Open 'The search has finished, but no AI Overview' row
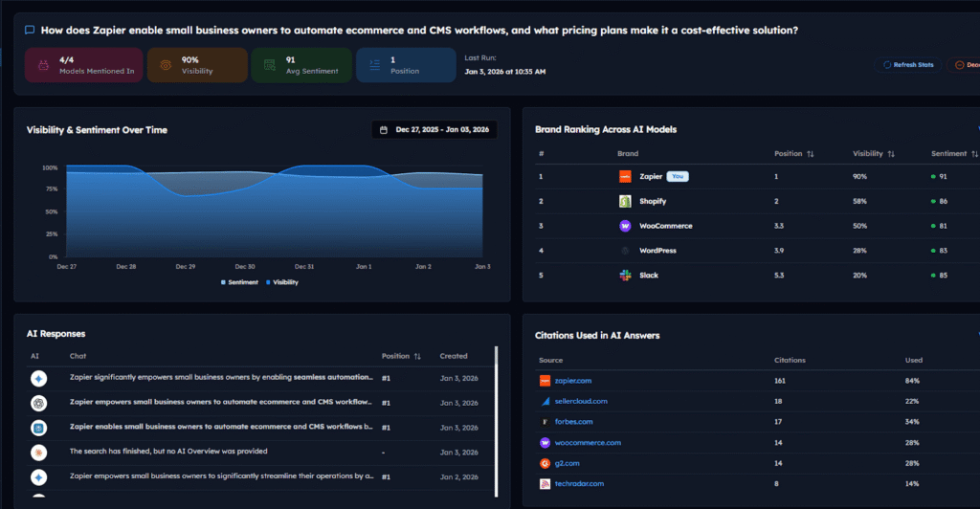 coord(168,452)
